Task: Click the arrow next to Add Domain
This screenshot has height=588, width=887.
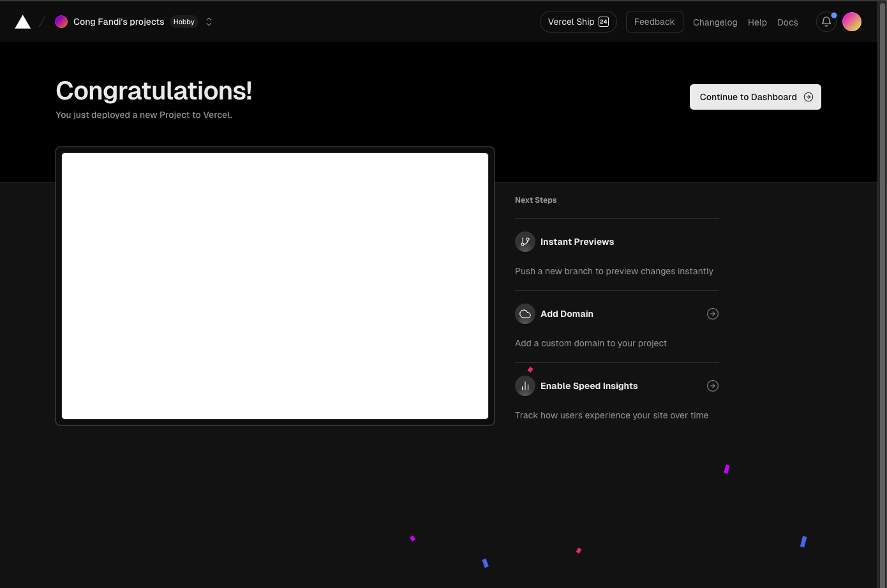Action: point(713,314)
